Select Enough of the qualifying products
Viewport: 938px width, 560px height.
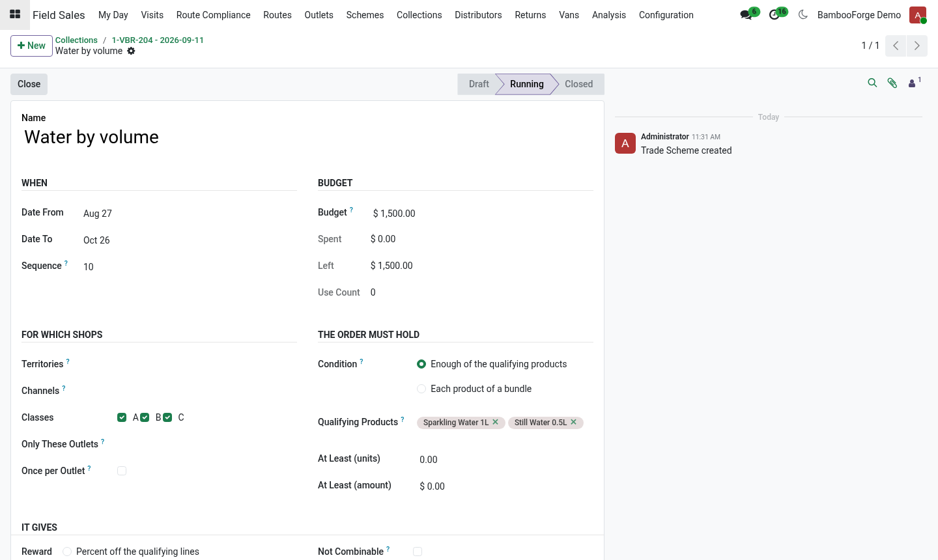421,364
